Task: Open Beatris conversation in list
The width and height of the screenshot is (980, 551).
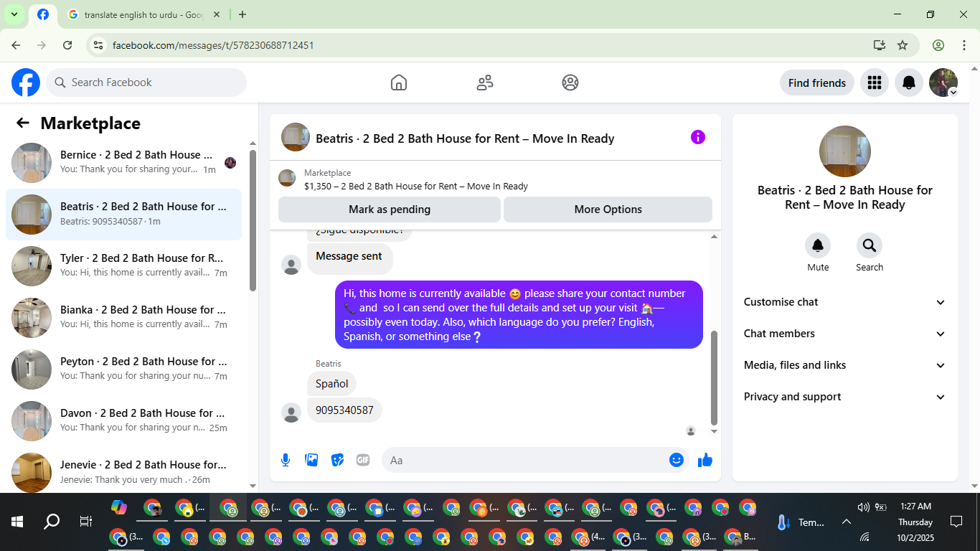Action: 123,215
